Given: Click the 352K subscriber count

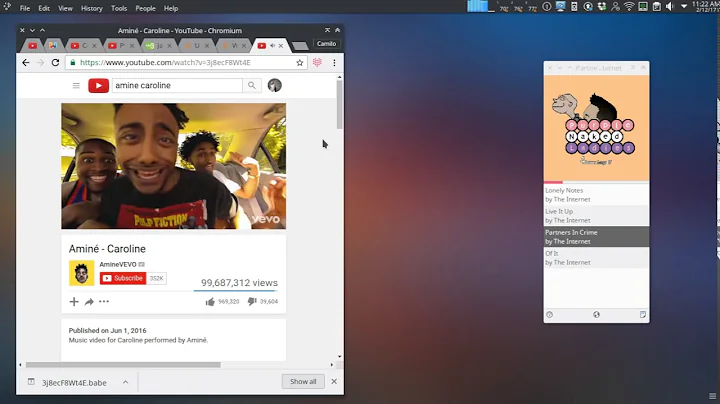Looking at the screenshot, I should [x=157, y=278].
